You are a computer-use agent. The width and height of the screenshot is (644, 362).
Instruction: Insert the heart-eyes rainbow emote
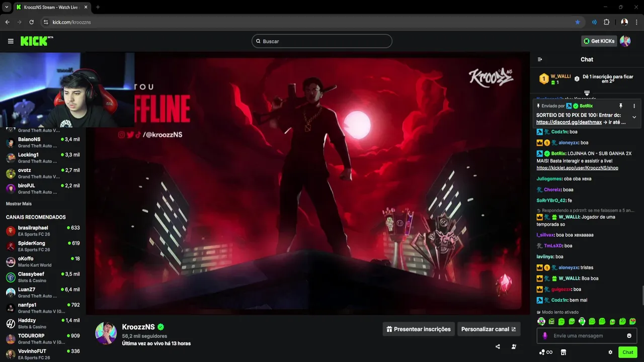pyautogui.click(x=632, y=321)
